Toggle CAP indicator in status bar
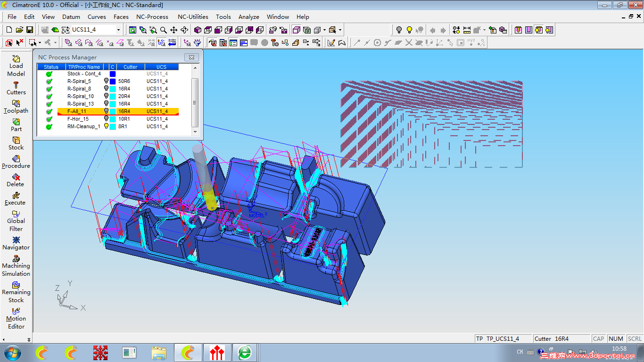Image resolution: width=644 pixels, height=362 pixels. tap(598, 338)
